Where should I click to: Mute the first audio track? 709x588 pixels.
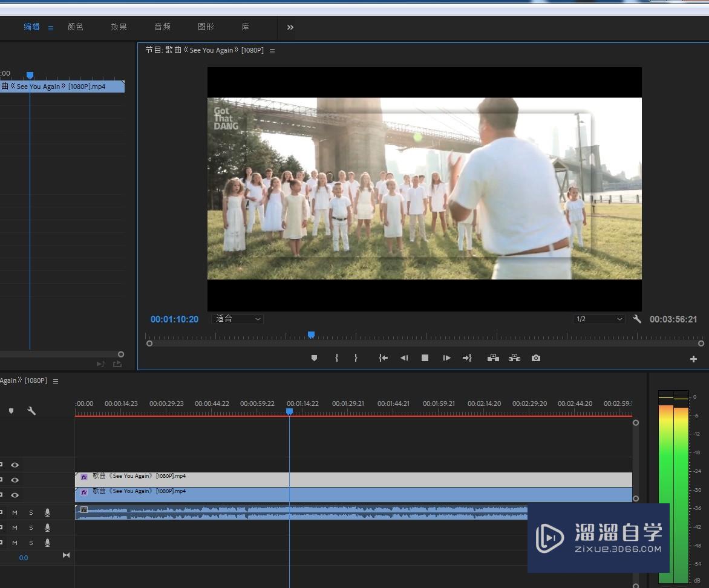click(x=15, y=513)
